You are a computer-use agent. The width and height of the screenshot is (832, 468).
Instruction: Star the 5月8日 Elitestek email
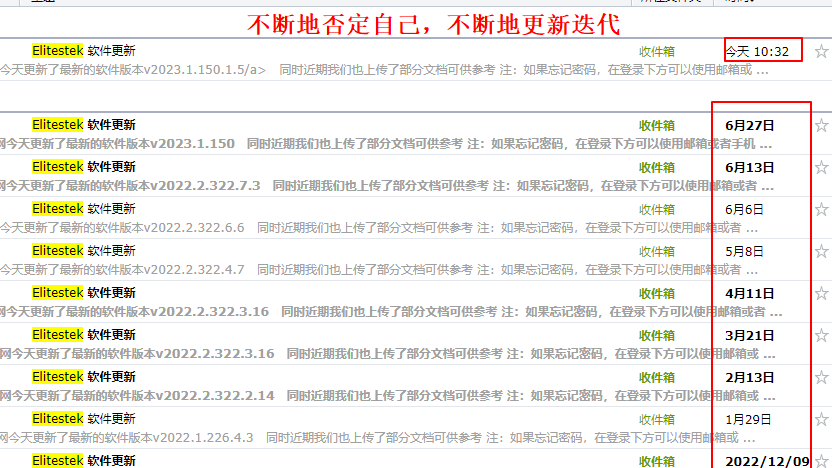coord(821,251)
